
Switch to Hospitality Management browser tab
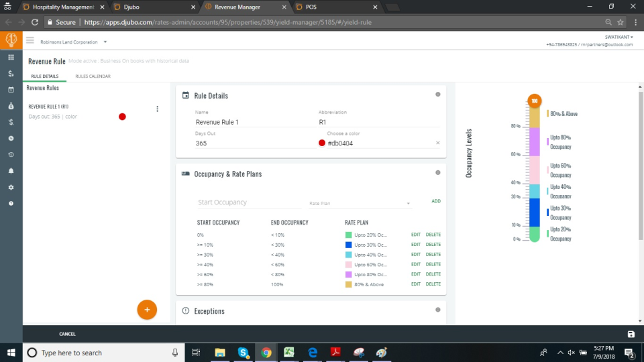pos(64,7)
